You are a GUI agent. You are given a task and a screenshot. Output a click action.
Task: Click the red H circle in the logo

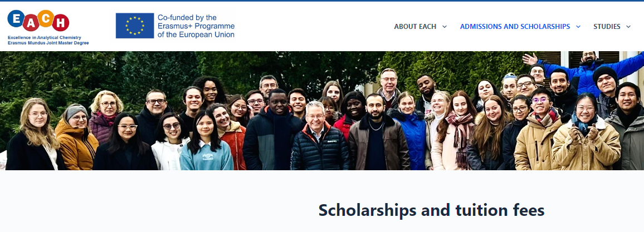coord(61,23)
